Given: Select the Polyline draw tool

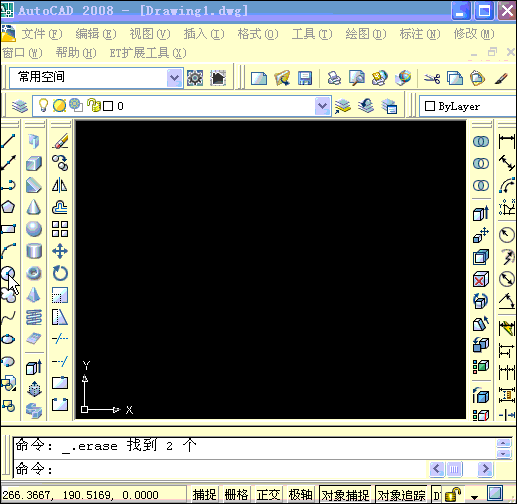Looking at the screenshot, I should coord(8,185).
